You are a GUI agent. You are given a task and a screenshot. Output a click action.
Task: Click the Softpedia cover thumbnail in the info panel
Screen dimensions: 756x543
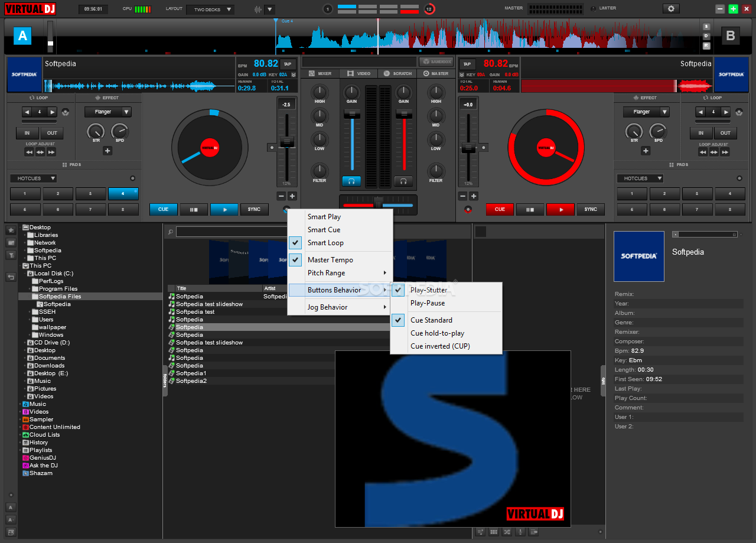coord(639,256)
